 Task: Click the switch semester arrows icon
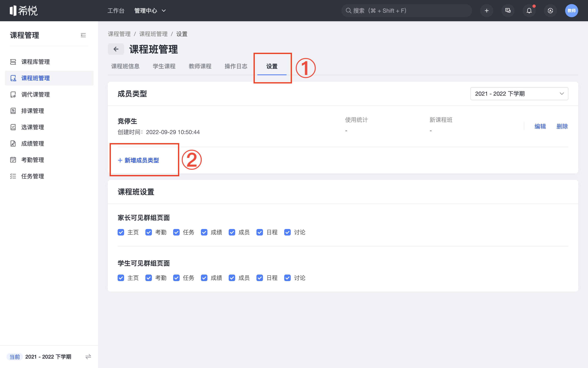tap(88, 357)
